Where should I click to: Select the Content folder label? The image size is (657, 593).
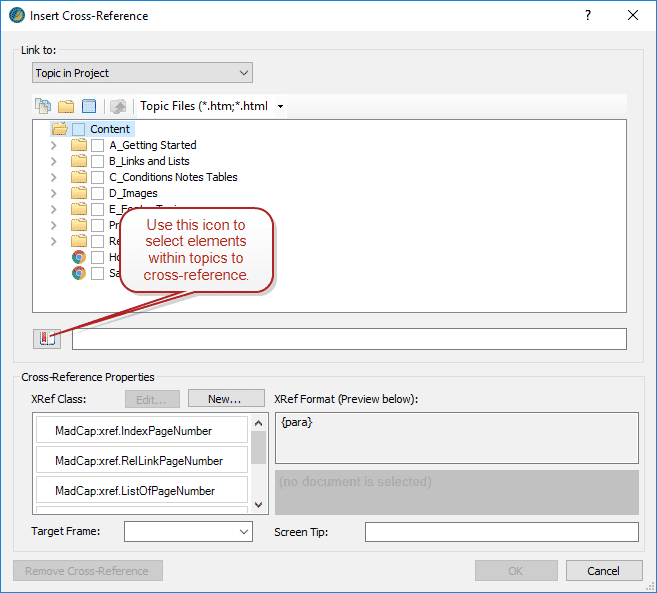tap(110, 129)
